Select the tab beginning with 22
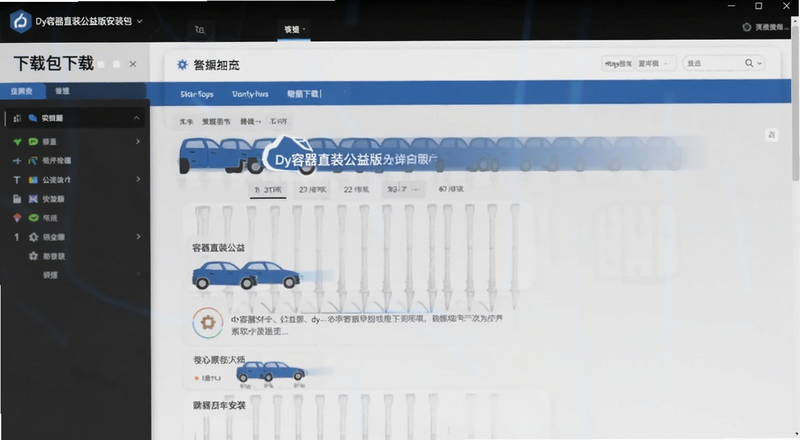The height and width of the screenshot is (440, 800). pyautogui.click(x=356, y=189)
